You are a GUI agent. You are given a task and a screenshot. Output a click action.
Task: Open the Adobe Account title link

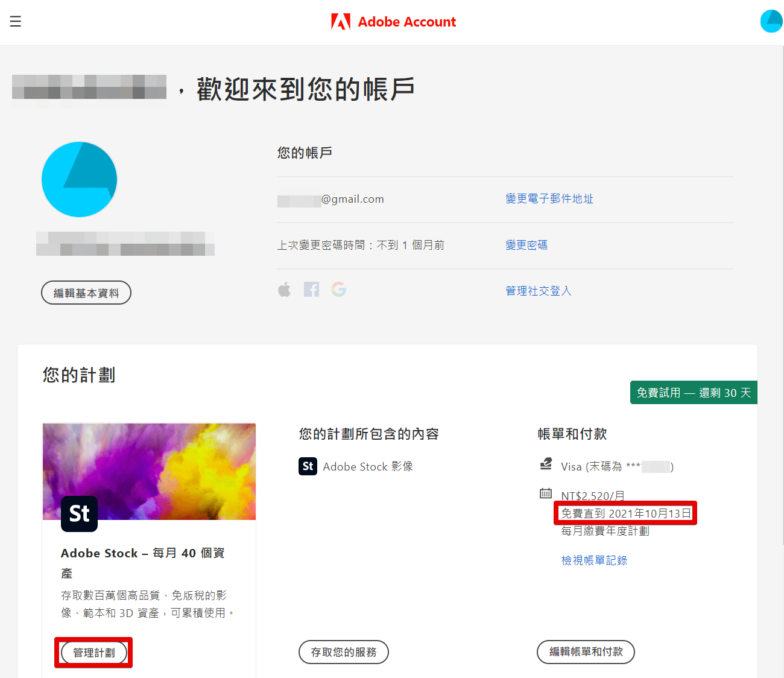click(407, 22)
